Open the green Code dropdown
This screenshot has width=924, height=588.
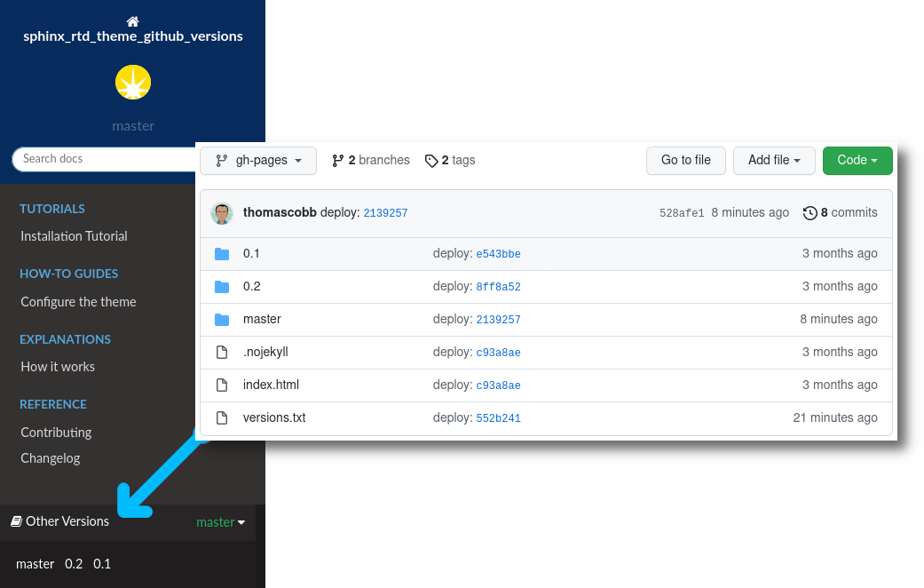pos(857,161)
